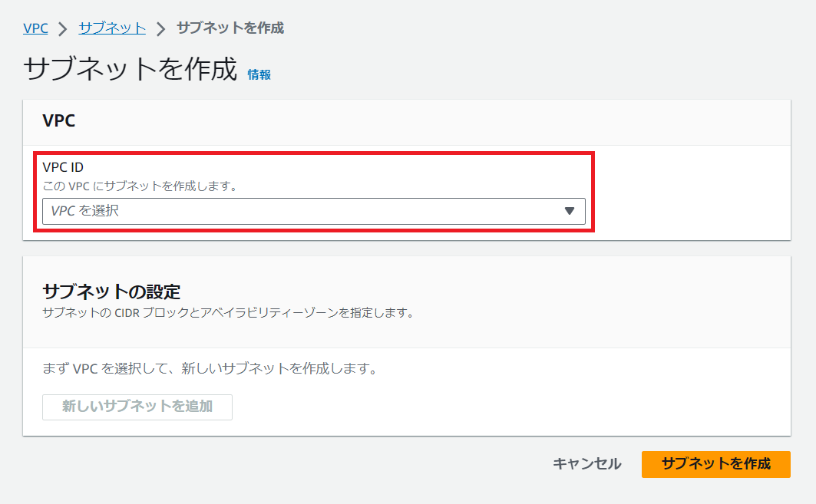
Task: Click the large サブネットを作成 page title
Action: pyautogui.click(x=130, y=69)
